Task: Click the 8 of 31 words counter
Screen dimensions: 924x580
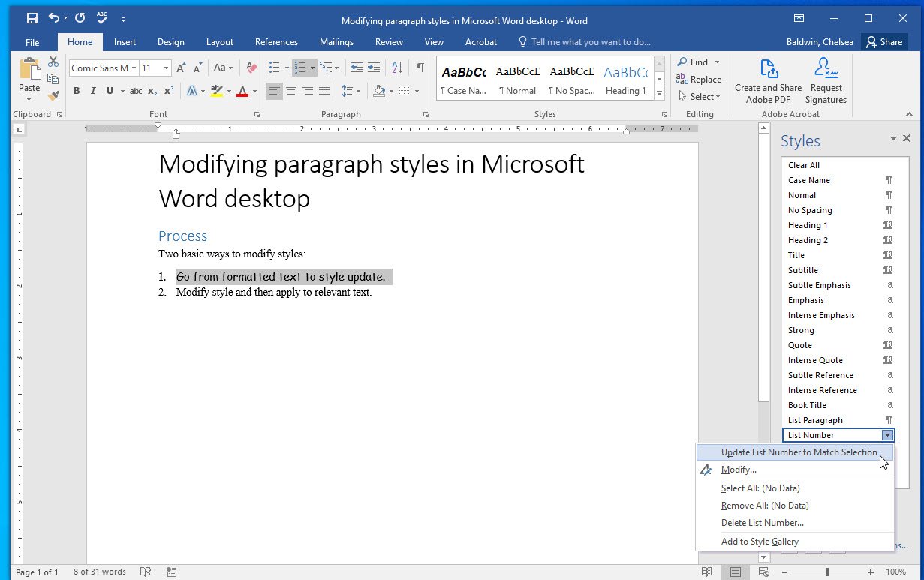Action: click(x=99, y=572)
